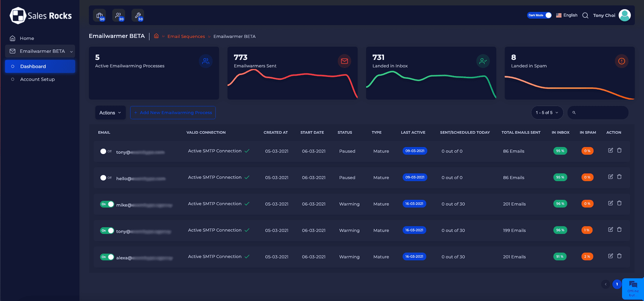Click Add New Emailwarming Process button
This screenshot has height=301, width=644.
pyautogui.click(x=173, y=113)
